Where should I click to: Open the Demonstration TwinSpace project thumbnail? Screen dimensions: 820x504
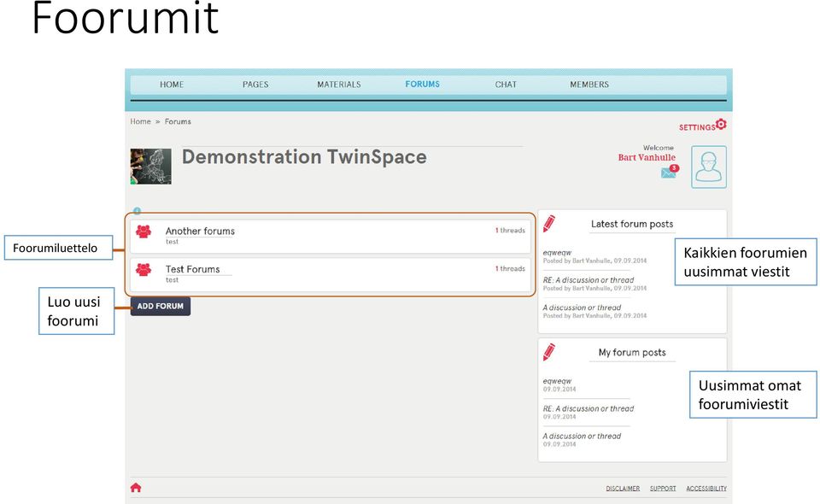(x=150, y=167)
